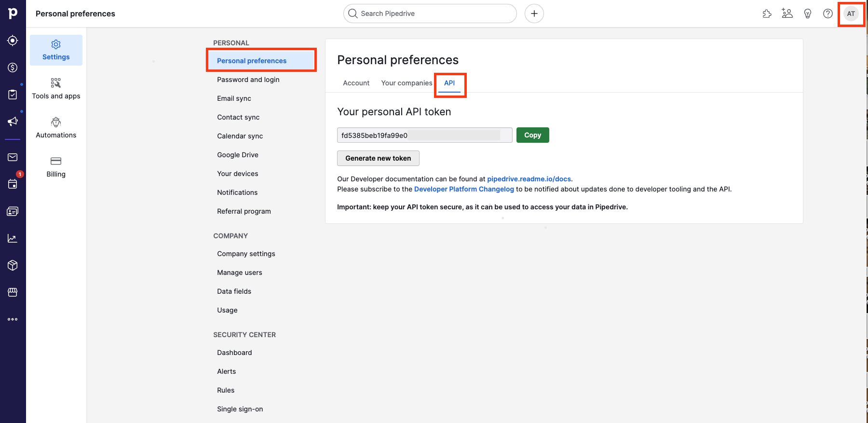
Task: Open Security Rules page
Action: pos(226,390)
